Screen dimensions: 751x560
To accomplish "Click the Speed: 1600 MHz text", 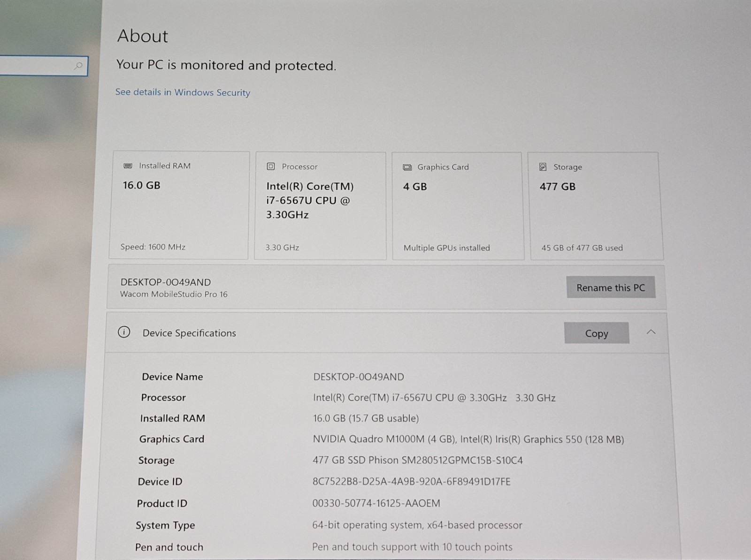I will point(153,247).
